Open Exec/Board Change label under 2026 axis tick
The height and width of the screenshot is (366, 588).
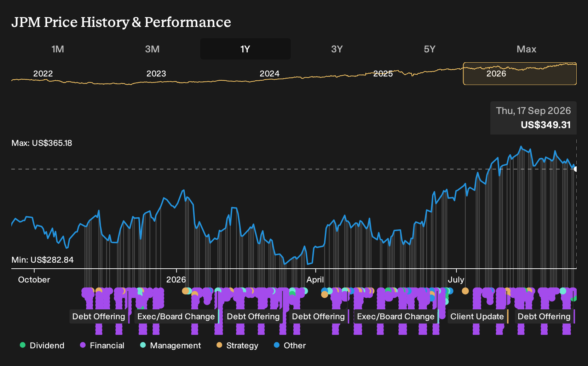coord(176,316)
